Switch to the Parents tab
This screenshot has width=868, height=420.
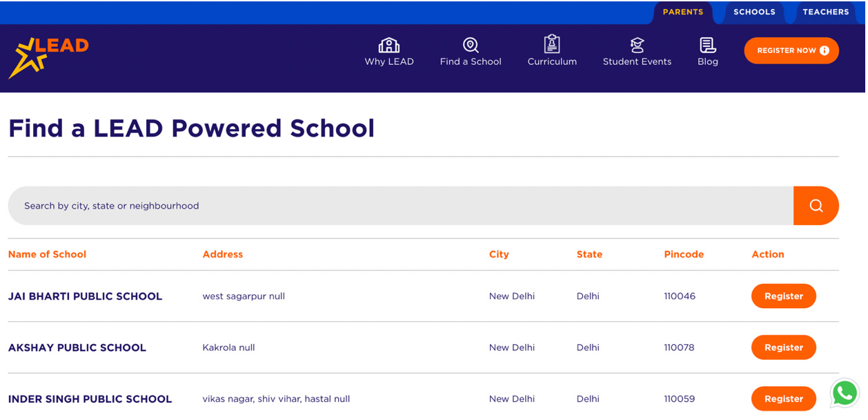pos(683,12)
